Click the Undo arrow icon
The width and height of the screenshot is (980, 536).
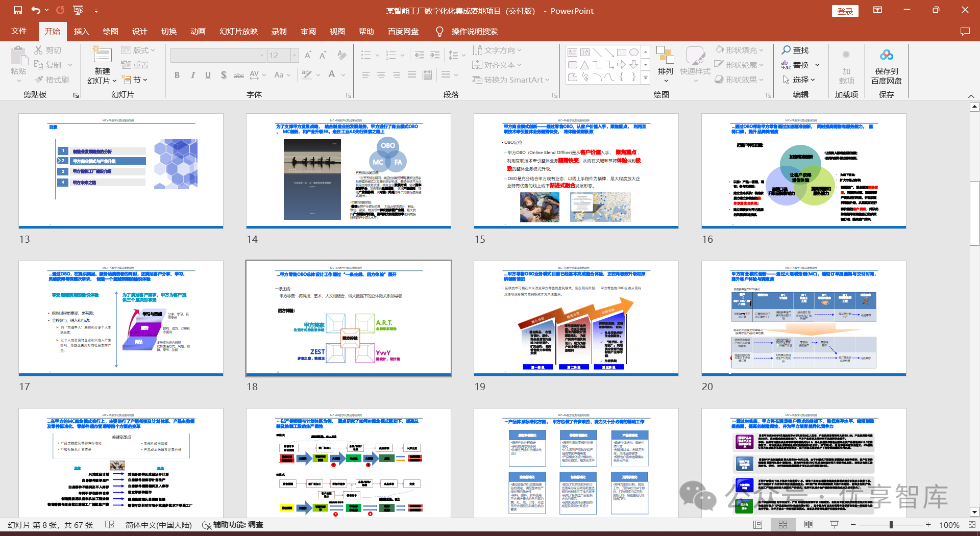[x=35, y=10]
